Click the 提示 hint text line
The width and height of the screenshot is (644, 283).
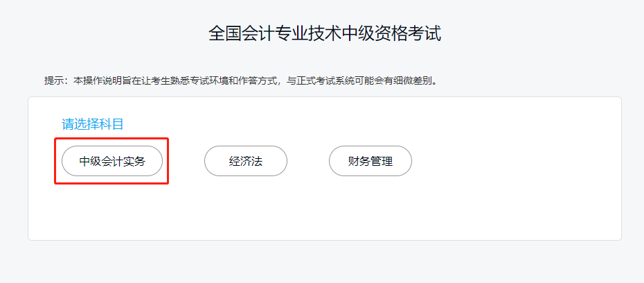click(x=241, y=80)
